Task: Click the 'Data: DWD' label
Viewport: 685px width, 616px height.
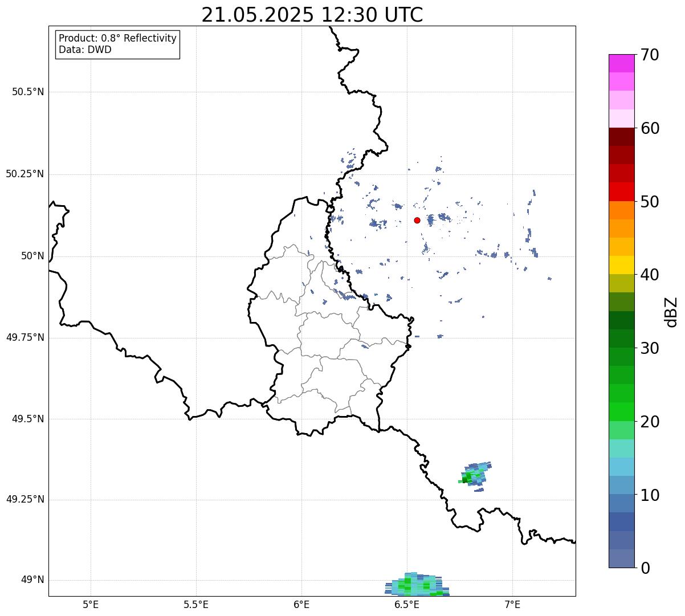Action: pos(85,50)
